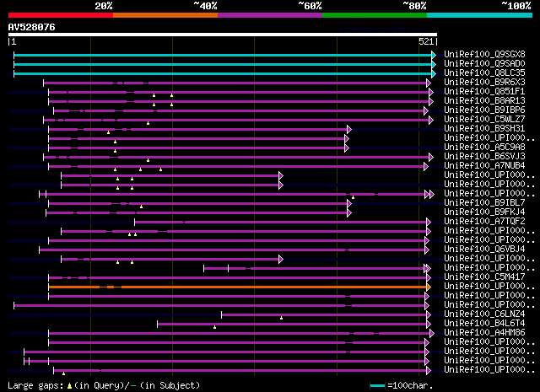Click the =100char. scale label
This screenshot has width=540, height=392.
pos(410,385)
